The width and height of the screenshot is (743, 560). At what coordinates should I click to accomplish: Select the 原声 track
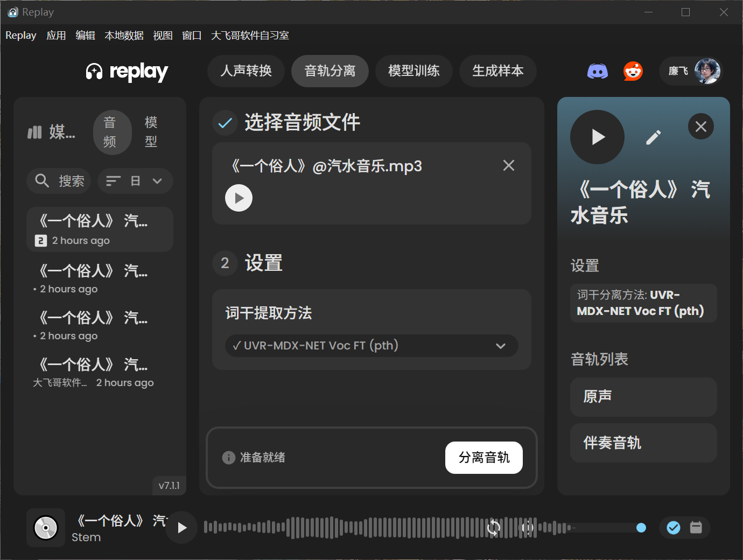(643, 397)
